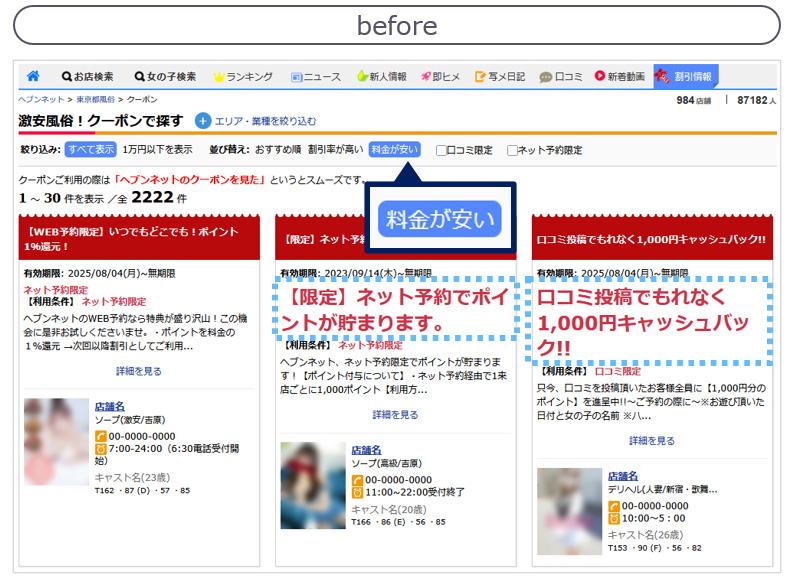Open the cast thumbnail for キャスト名(20歳)

pos(313,485)
